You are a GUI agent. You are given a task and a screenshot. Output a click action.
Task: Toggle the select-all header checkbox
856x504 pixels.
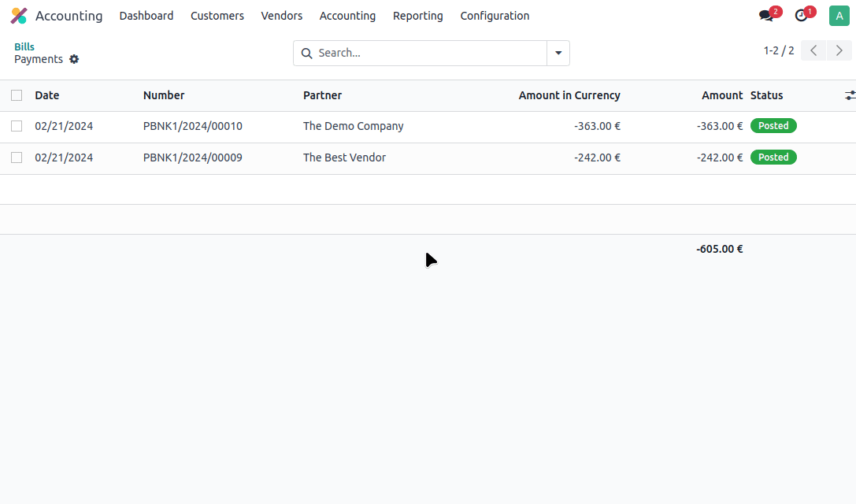(x=17, y=95)
